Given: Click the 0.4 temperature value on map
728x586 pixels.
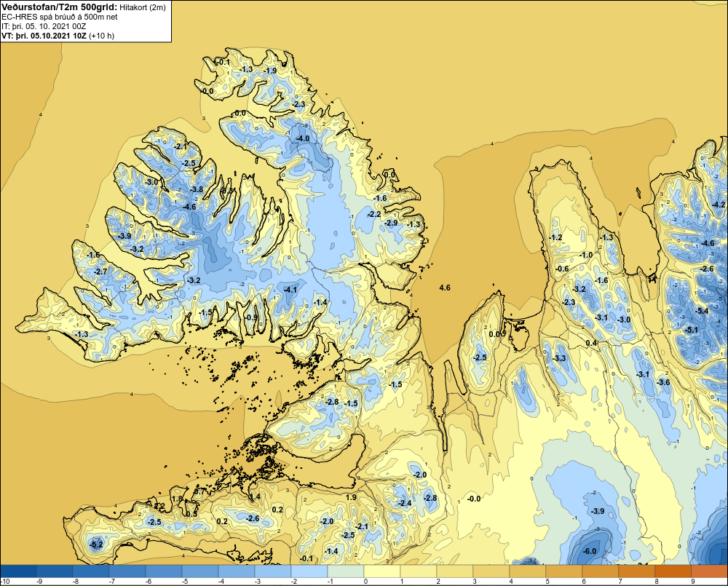Looking at the screenshot, I should 591,343.
